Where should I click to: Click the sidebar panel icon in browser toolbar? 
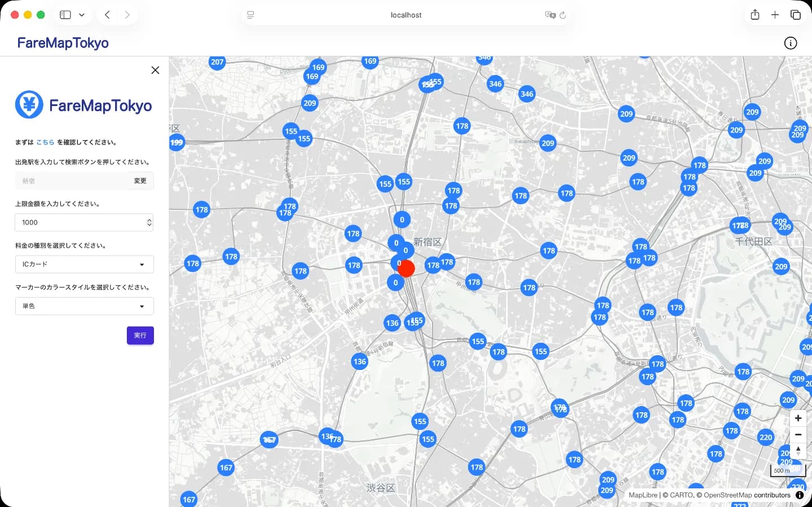65,15
